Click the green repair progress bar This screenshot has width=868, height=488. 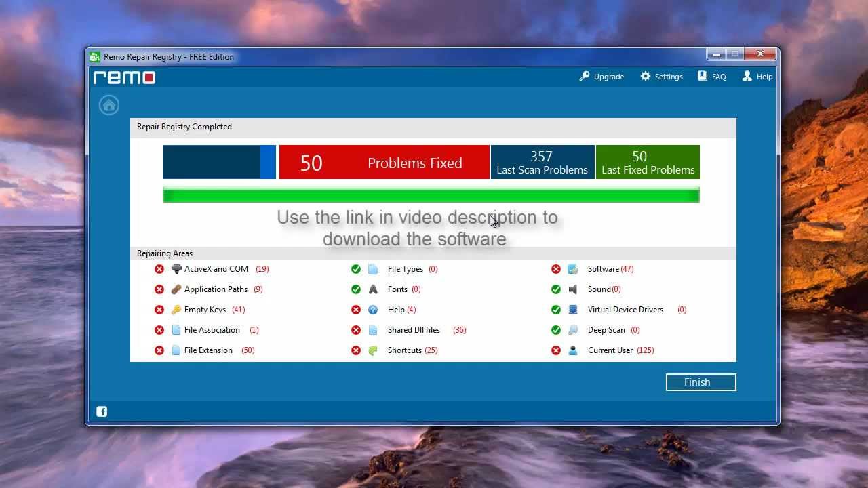[431, 195]
